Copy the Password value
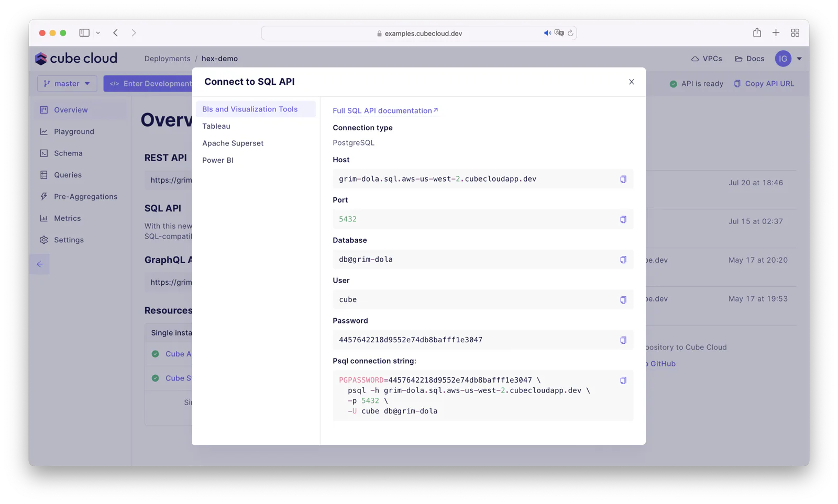 pos(623,340)
